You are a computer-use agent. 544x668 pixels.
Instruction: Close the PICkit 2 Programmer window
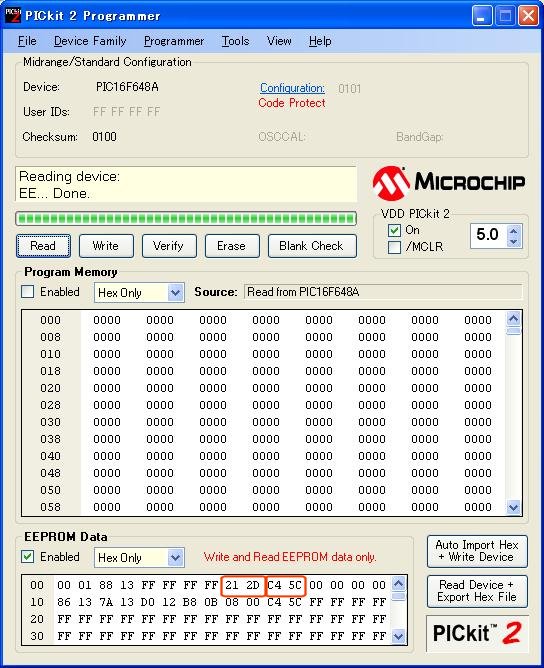(528, 17)
